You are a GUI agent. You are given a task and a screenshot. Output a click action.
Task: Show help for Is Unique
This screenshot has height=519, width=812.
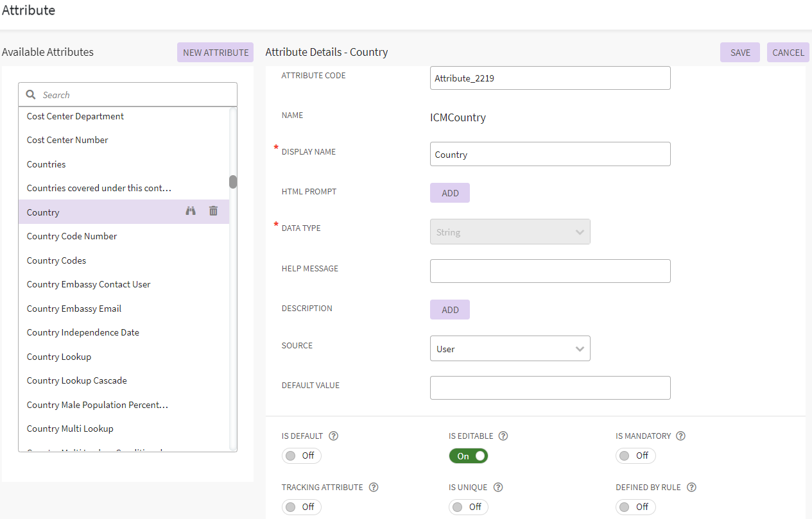click(497, 488)
